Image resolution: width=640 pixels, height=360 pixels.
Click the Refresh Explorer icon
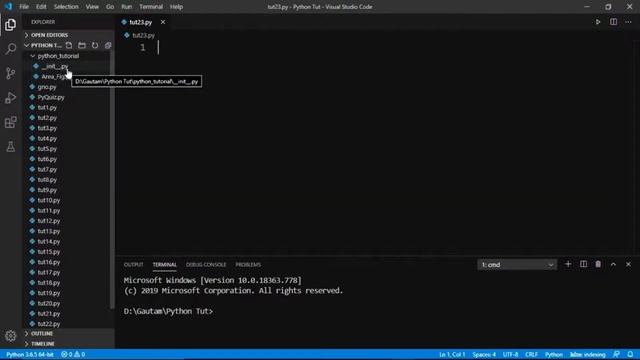pos(95,45)
